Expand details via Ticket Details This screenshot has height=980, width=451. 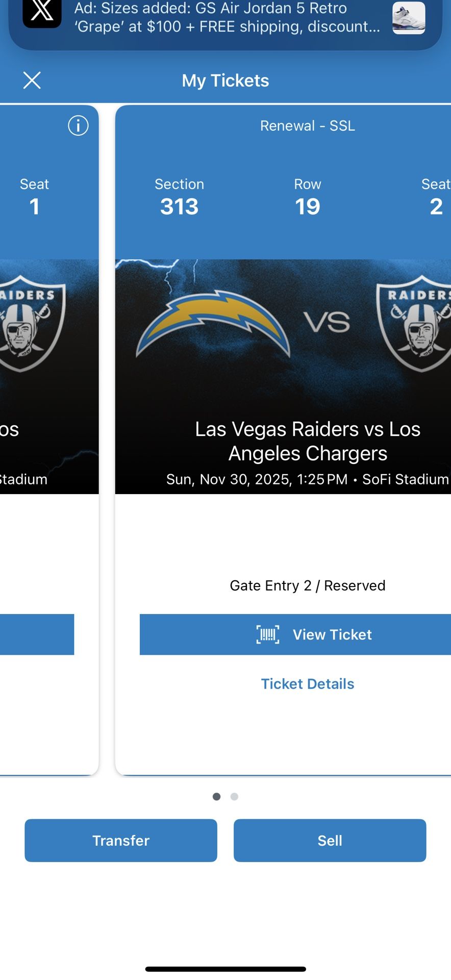[x=307, y=683]
